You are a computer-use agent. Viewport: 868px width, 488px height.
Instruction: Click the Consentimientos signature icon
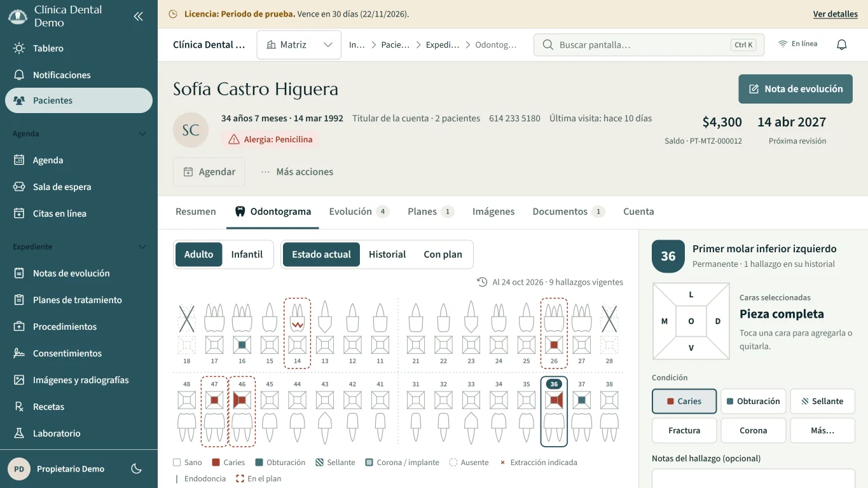[19, 353]
